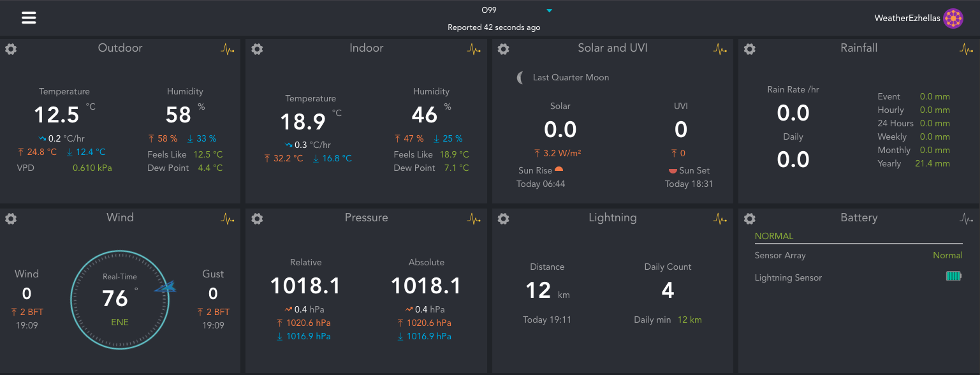Click the purple user avatar

click(953, 18)
